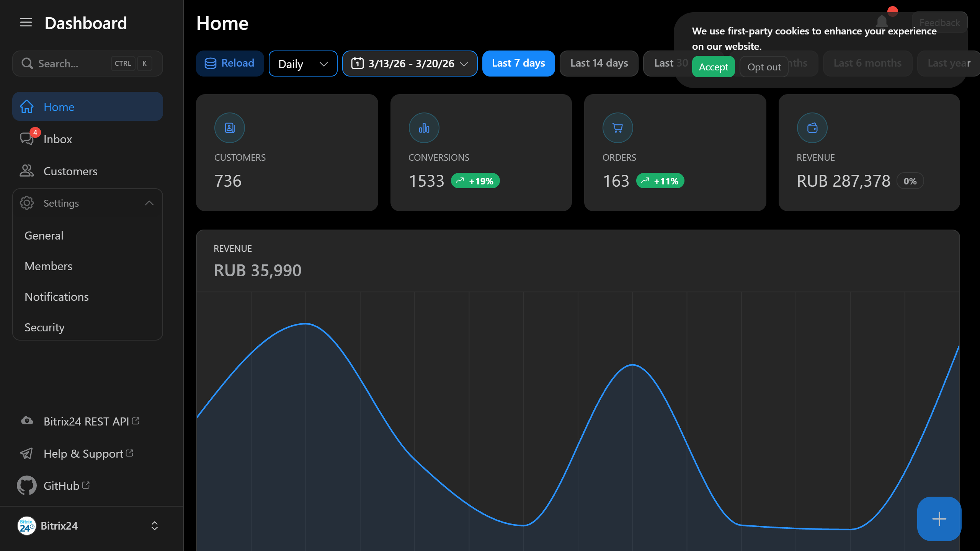The height and width of the screenshot is (551, 980).
Task: Go to the Security settings page
Action: pos(44,327)
